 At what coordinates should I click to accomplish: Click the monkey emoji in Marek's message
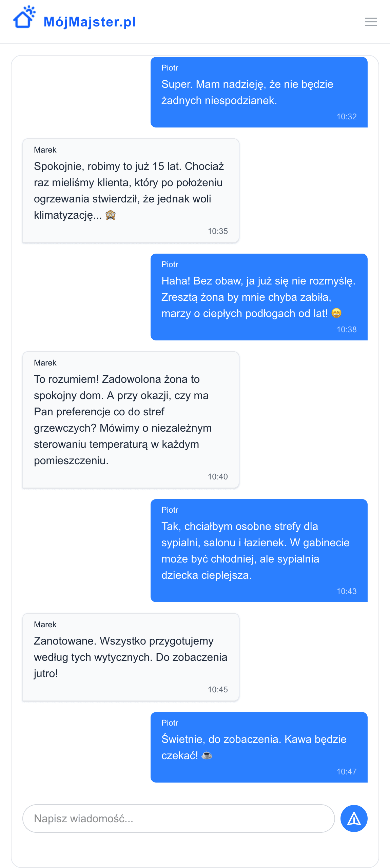coord(111,215)
